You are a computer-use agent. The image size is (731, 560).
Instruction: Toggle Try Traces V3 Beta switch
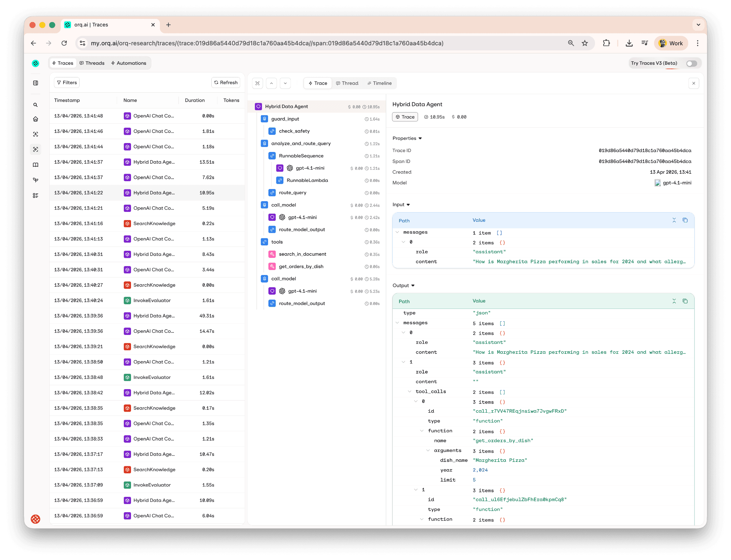click(691, 63)
